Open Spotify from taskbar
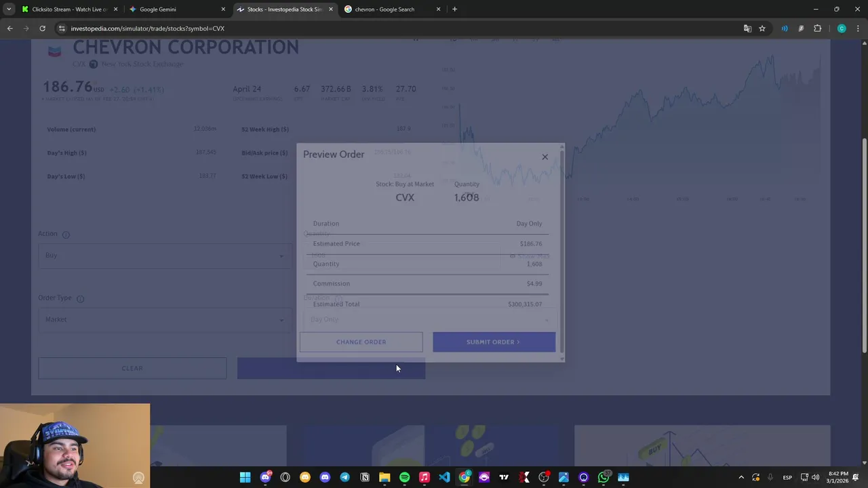The image size is (868, 488). [x=404, y=478]
